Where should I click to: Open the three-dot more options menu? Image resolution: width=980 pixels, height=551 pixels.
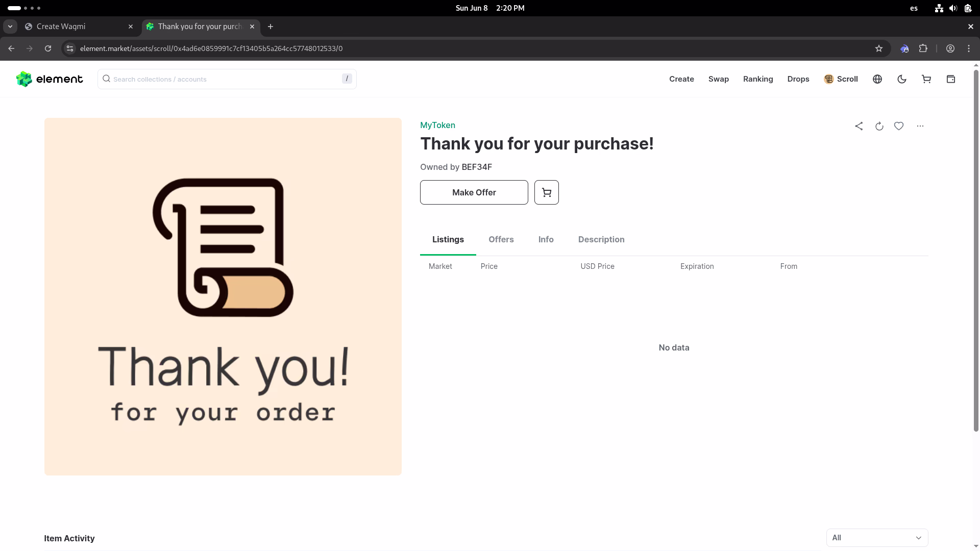point(920,126)
